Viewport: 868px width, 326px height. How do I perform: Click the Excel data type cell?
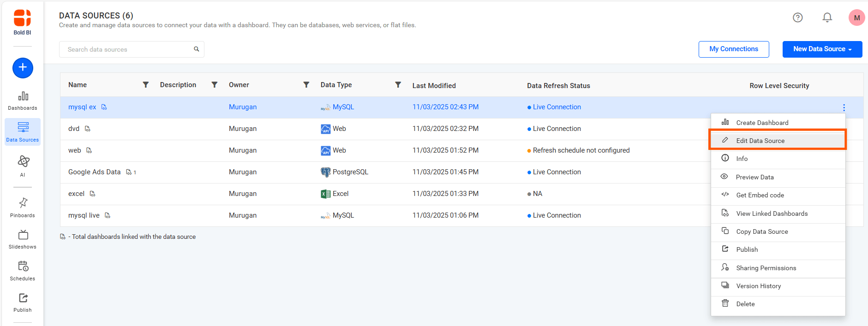[335, 194]
